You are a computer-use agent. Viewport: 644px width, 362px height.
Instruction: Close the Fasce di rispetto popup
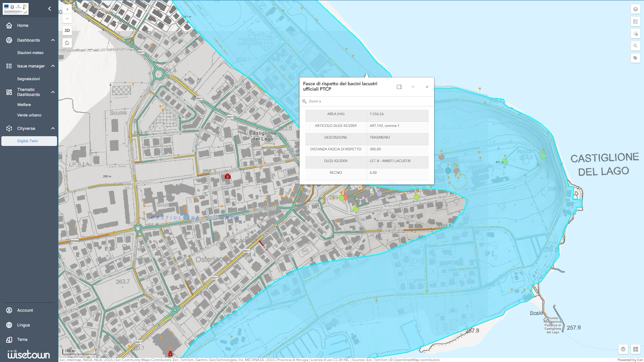[x=427, y=87]
